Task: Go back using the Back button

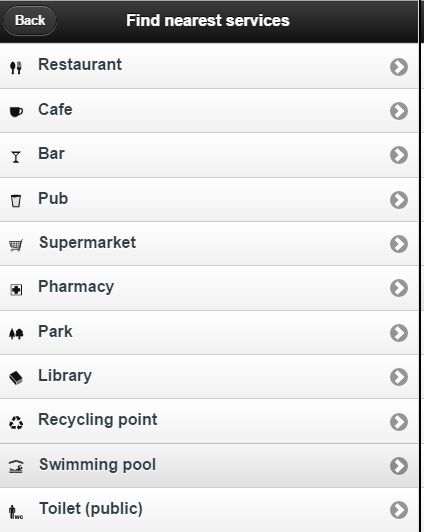Action: [30, 21]
